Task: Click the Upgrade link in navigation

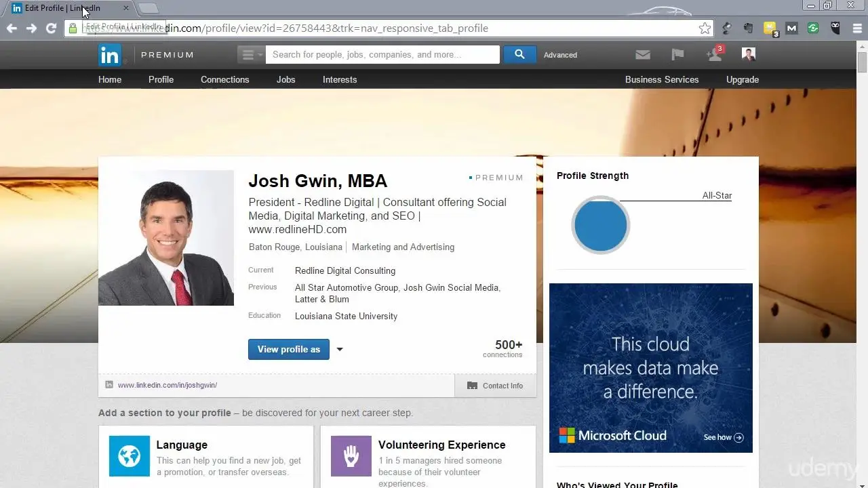Action: coord(743,79)
